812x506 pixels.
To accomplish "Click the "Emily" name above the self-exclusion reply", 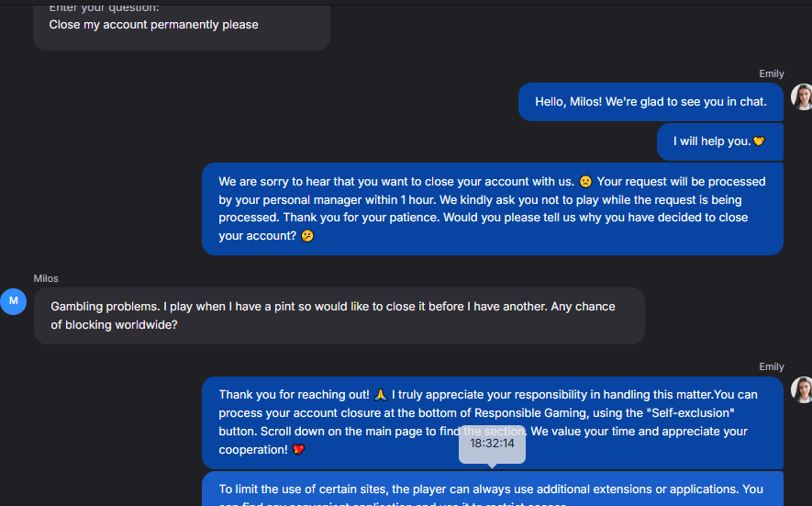I will (771, 367).
